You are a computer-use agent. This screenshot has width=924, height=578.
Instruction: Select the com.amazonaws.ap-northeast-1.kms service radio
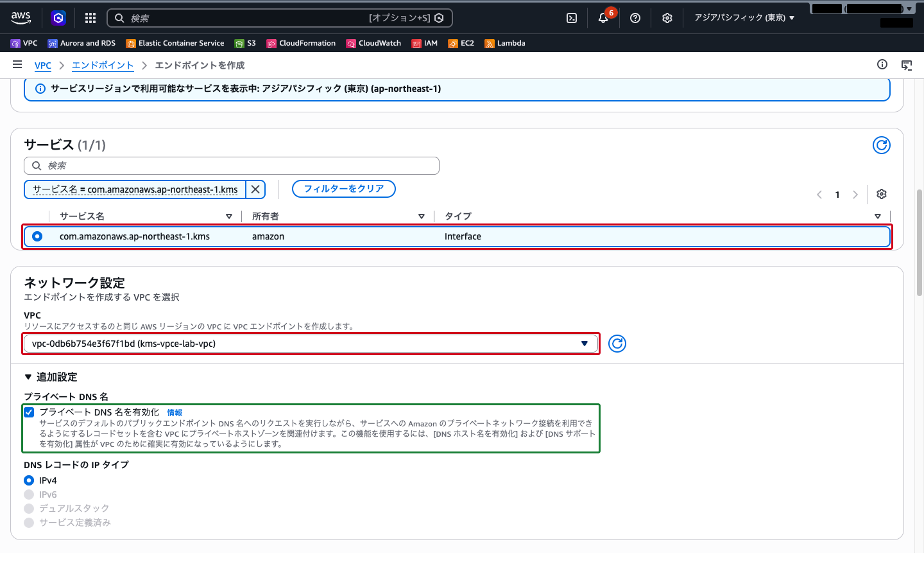(37, 236)
